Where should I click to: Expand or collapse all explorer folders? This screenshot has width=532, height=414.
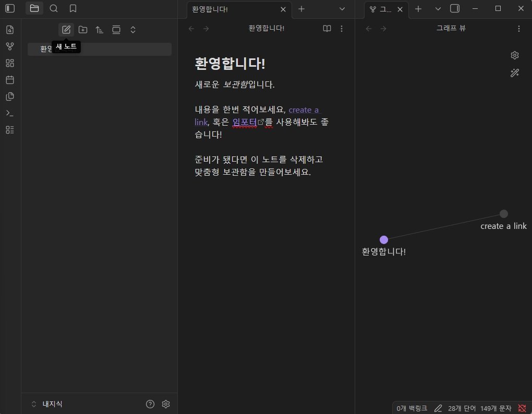132,30
